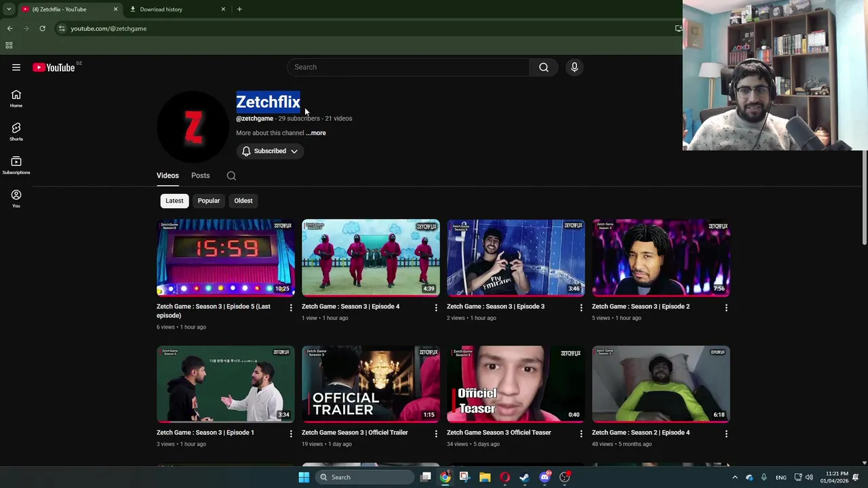Image resolution: width=868 pixels, height=488 pixels.
Task: Open Shorts in the sidebar
Action: [x=16, y=131]
